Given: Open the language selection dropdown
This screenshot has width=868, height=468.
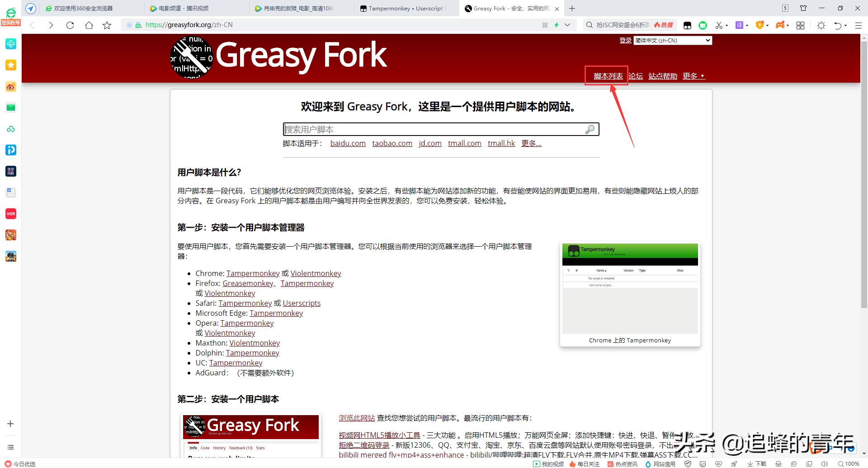Looking at the screenshot, I should pyautogui.click(x=673, y=41).
